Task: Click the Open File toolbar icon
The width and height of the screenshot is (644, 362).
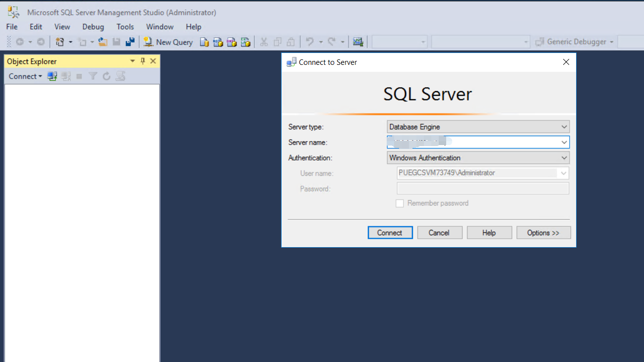Action: point(102,42)
